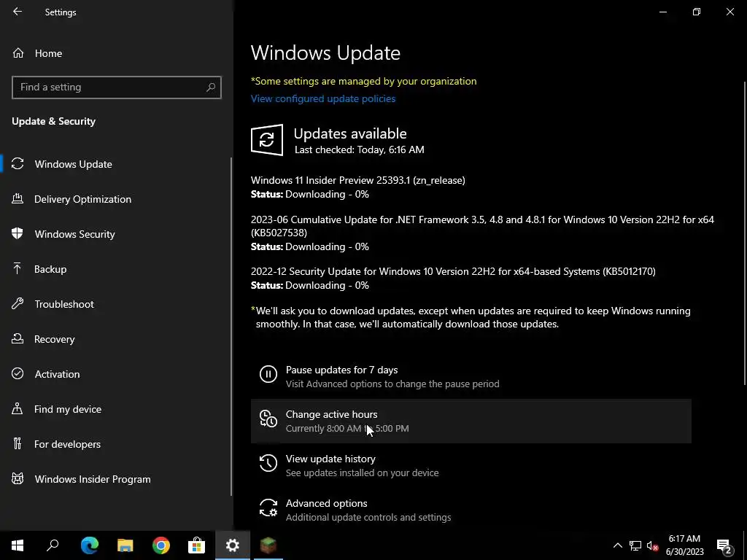Show hidden system tray icons

pyautogui.click(x=617, y=545)
